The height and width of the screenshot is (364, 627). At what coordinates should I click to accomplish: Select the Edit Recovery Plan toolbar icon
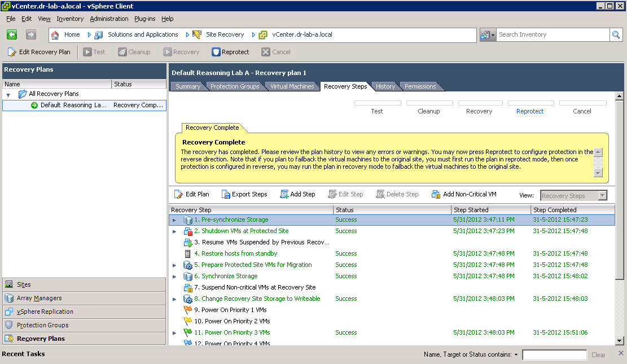38,51
